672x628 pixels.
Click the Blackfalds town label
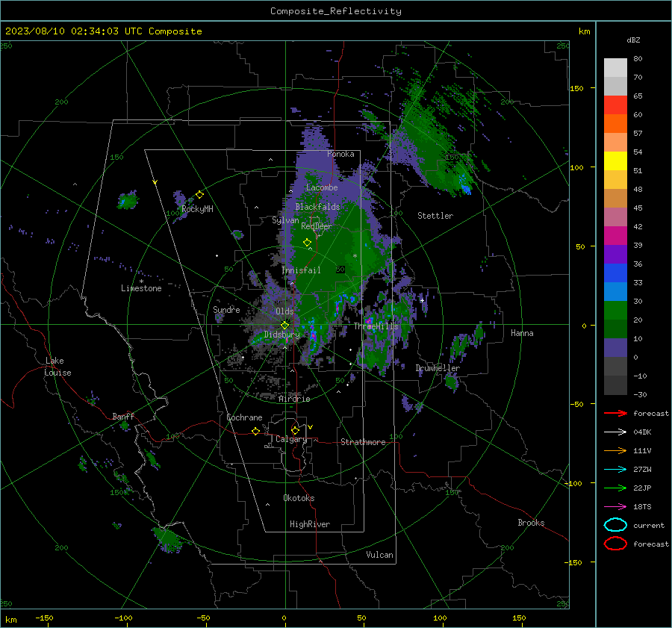click(317, 207)
